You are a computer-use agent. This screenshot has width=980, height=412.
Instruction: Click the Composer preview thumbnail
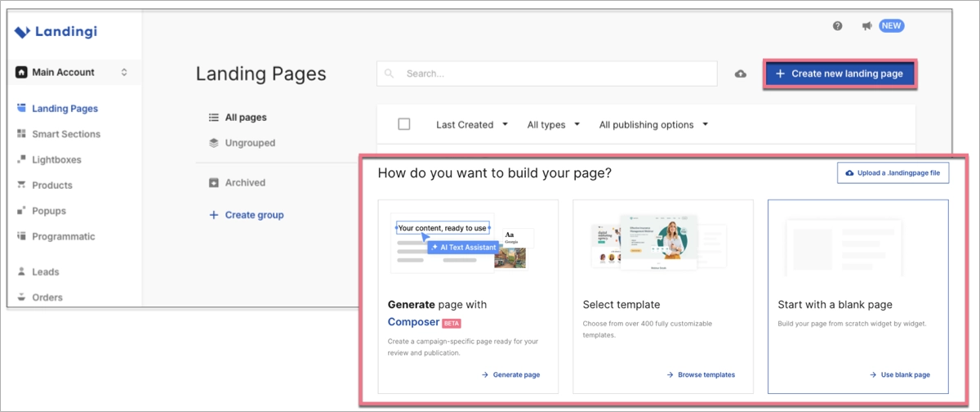[462, 242]
